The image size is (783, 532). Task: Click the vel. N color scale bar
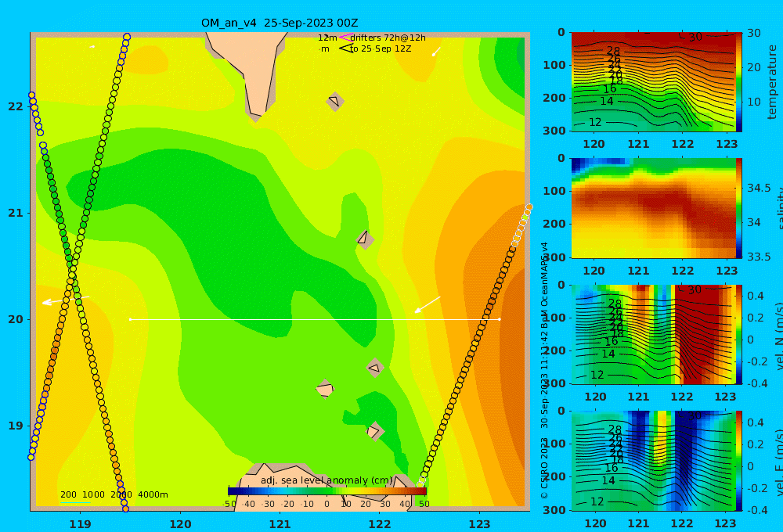tap(739, 334)
